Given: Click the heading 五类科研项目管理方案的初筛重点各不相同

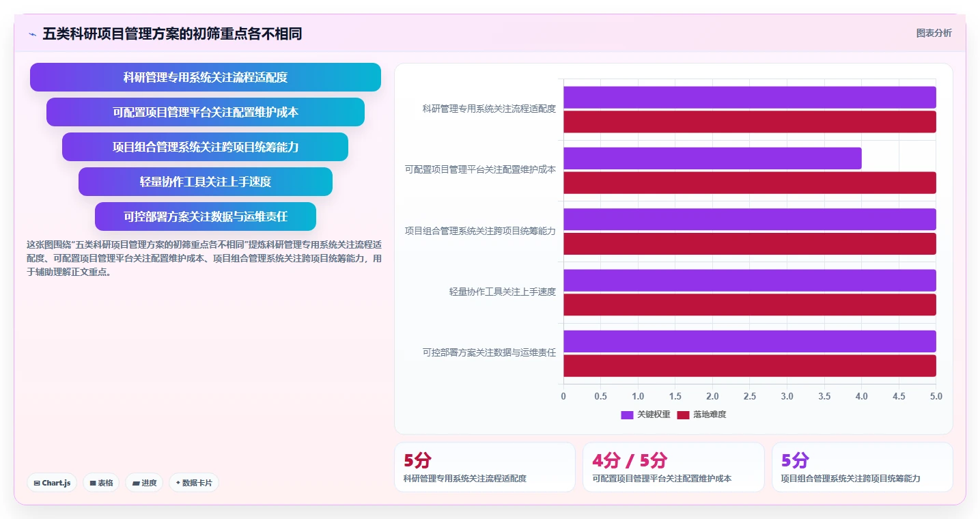Looking at the screenshot, I should pos(172,33).
